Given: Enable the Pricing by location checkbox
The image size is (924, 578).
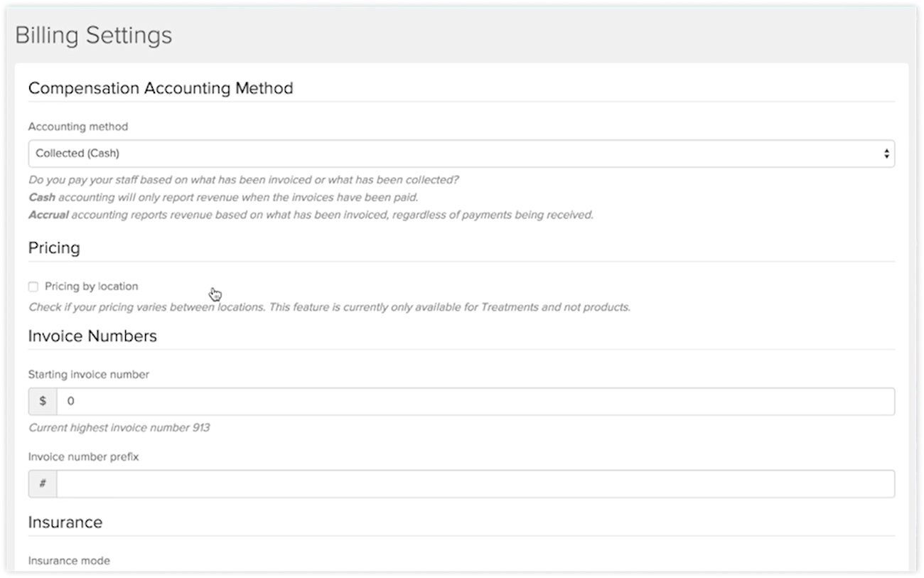Looking at the screenshot, I should pos(33,286).
